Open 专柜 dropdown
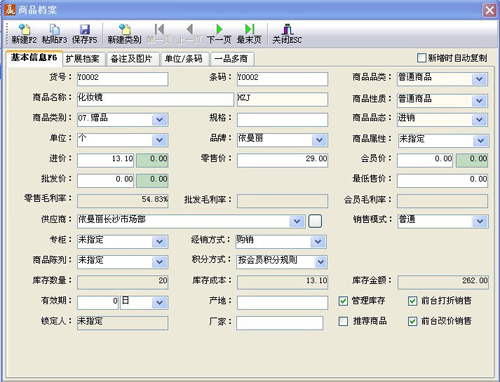Image resolution: width=500 pixels, height=382 pixels. pyautogui.click(x=160, y=242)
